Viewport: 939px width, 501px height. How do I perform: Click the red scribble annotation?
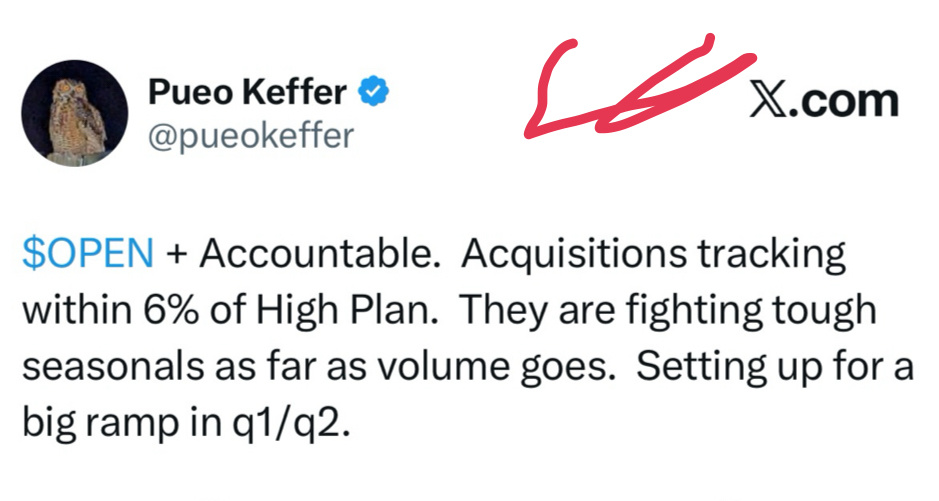click(638, 86)
